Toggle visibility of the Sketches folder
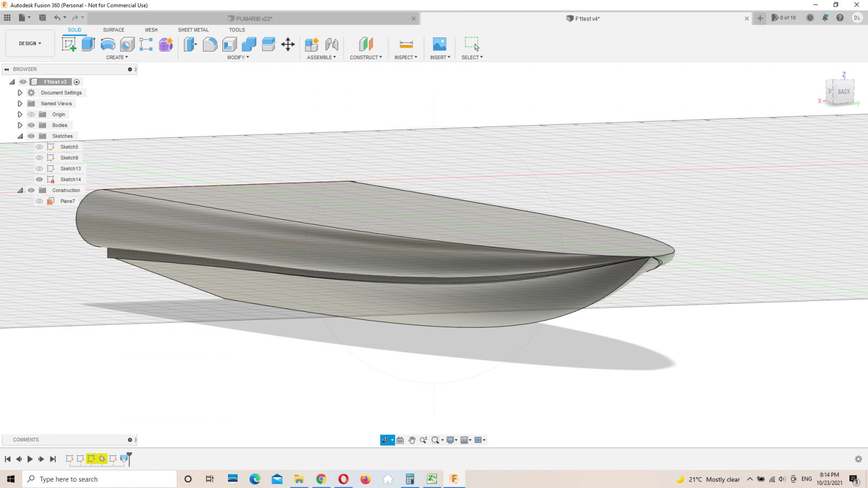The height and width of the screenshot is (488, 868). (31, 136)
